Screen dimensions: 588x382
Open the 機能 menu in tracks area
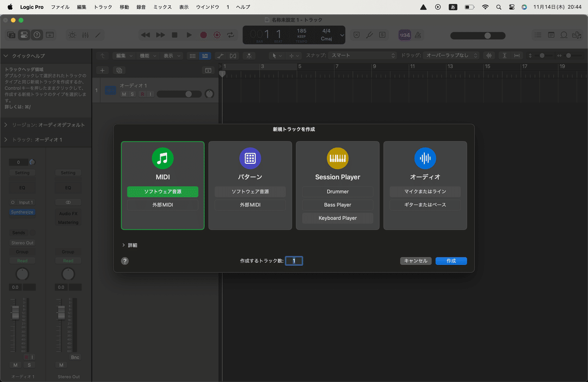pos(147,56)
